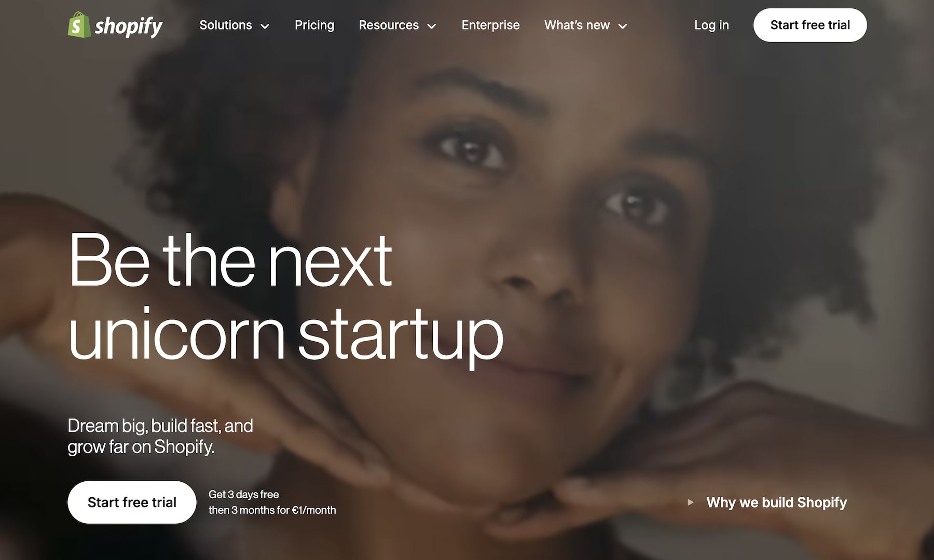Click the play triangle beside Why we build
The width and height of the screenshot is (934, 560).
tap(690, 502)
